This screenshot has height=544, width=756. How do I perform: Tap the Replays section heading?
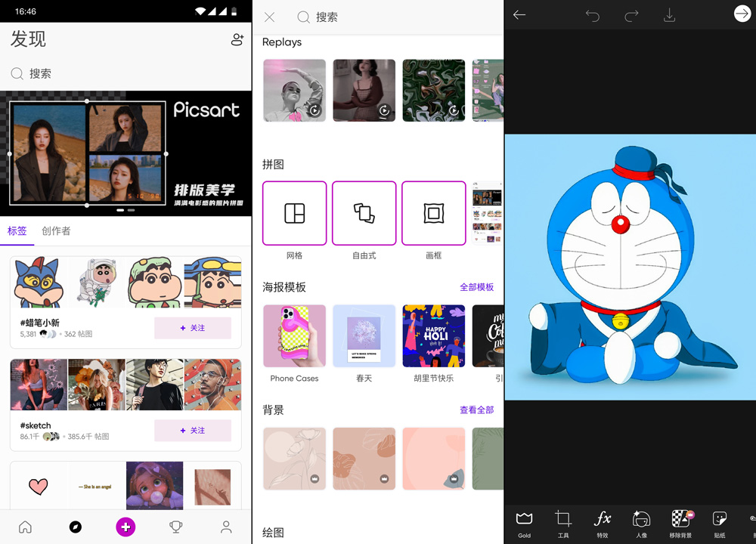click(282, 42)
